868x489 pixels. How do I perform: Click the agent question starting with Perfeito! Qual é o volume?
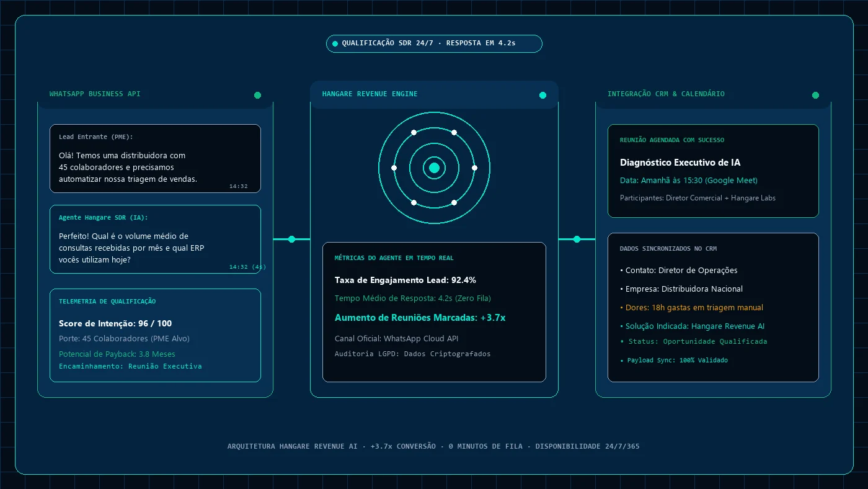click(131, 248)
